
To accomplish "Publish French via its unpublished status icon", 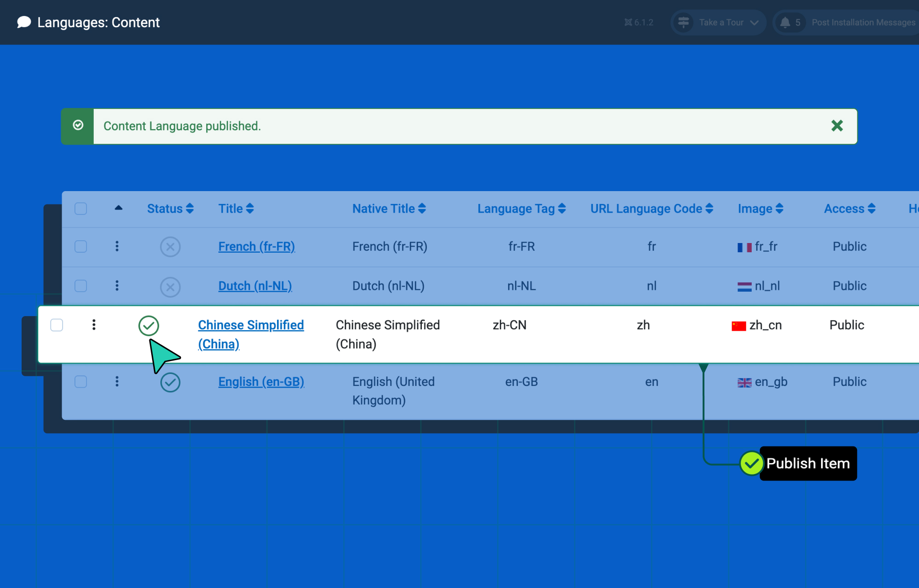I will coord(170,247).
